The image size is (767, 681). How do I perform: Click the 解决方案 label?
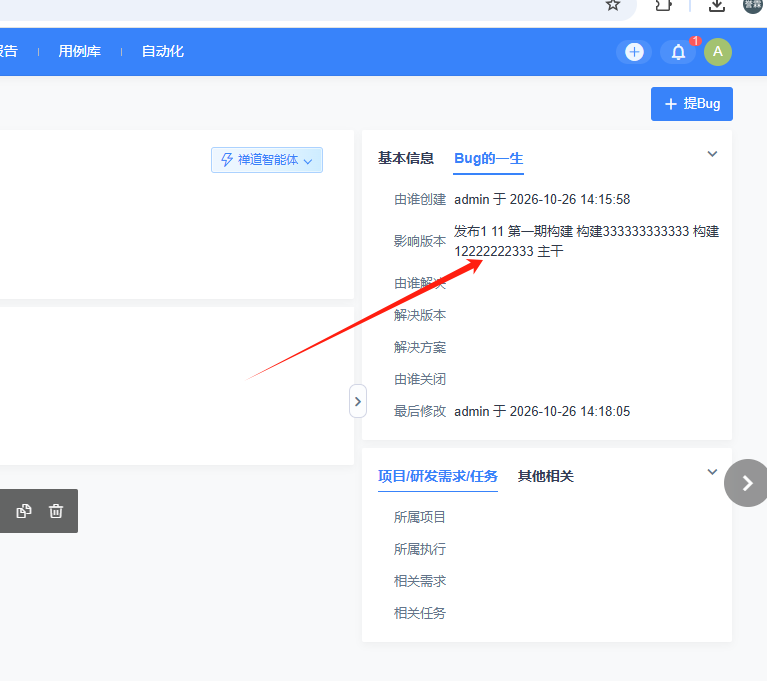[x=420, y=347]
